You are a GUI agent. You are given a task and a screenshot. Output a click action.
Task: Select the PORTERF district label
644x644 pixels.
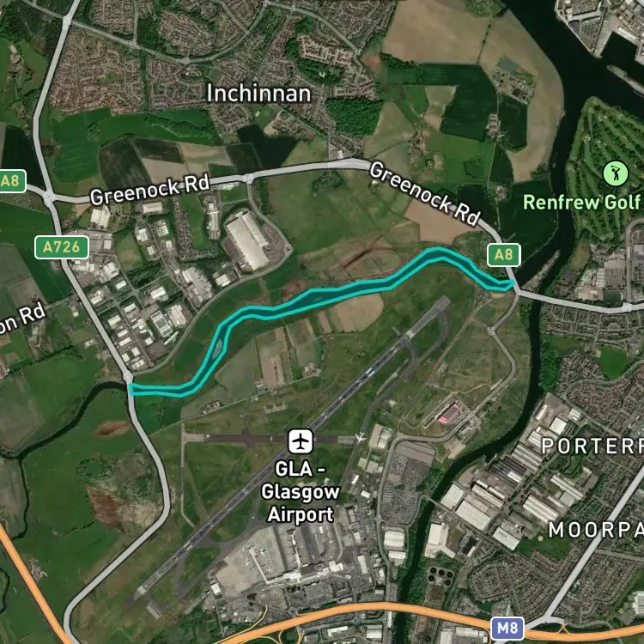[x=592, y=446]
